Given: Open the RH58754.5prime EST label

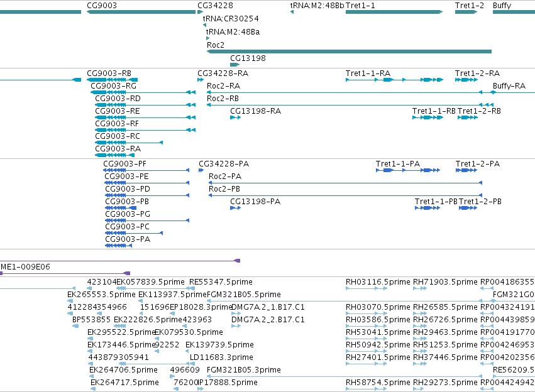Looking at the screenshot, I should coord(378,383).
